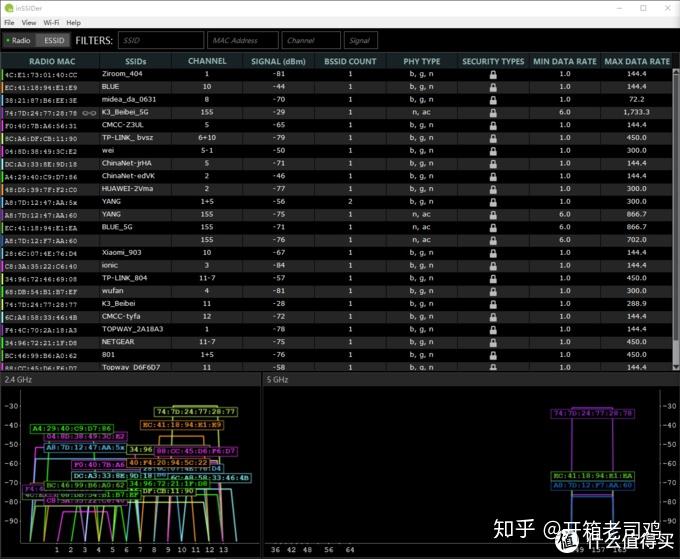Viewport: 680px width, 559px height.
Task: Select the K3_Beibei_5G network name
Action: (x=125, y=112)
